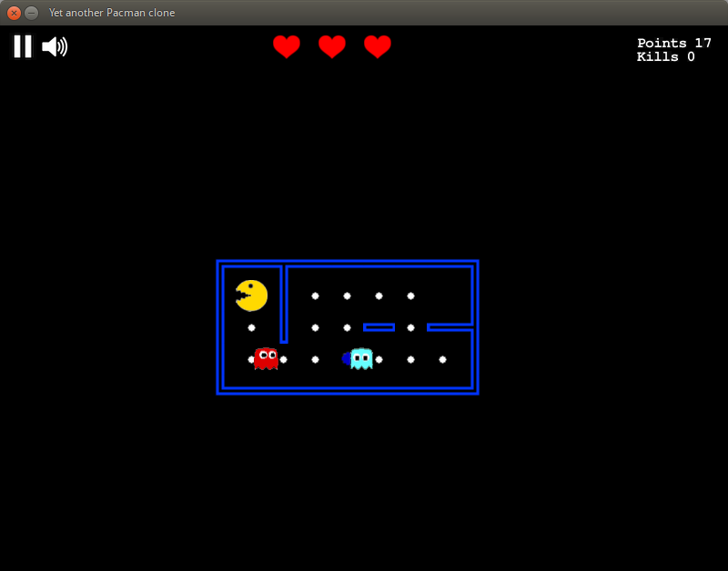Click the middle heart life icon
The image size is (728, 571).
pyautogui.click(x=332, y=47)
